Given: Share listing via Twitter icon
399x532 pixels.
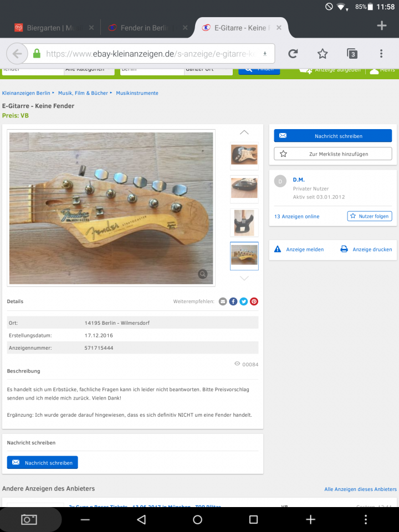Looking at the screenshot, I should 244,301.
